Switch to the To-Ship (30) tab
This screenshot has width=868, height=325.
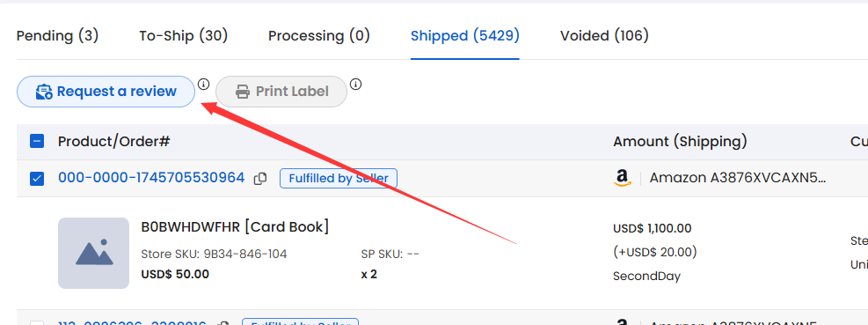point(183,36)
